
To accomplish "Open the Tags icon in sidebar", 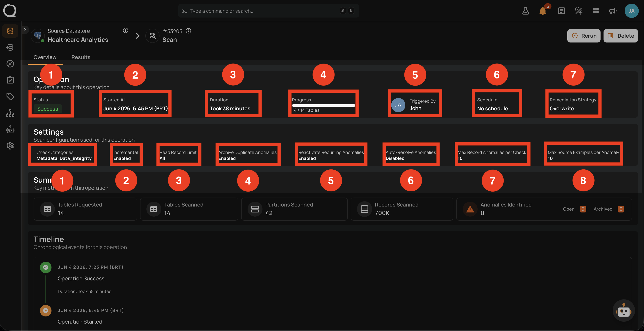I will point(10,96).
